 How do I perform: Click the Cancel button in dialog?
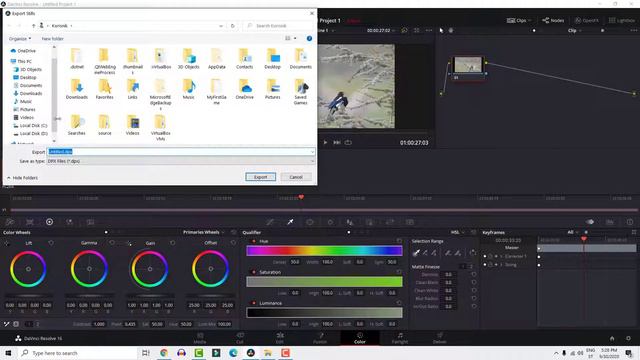click(x=296, y=177)
